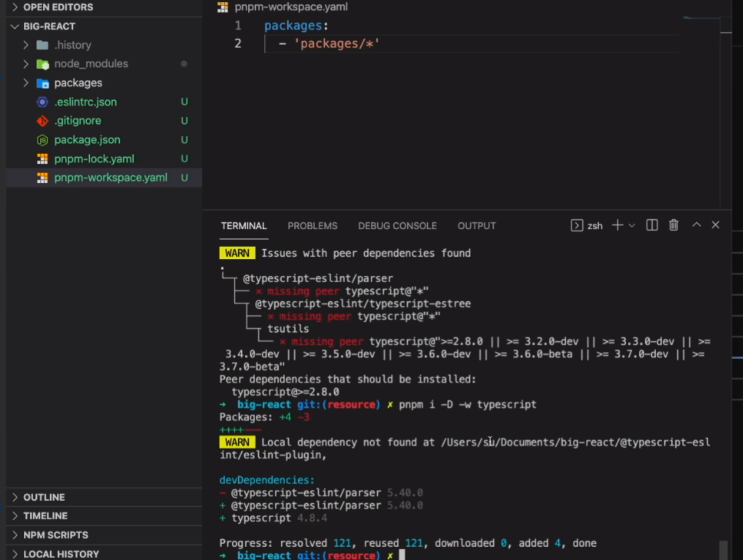743x560 pixels.
Task: Click 'pnpm i -D -w typescript' command text
Action: click(467, 405)
